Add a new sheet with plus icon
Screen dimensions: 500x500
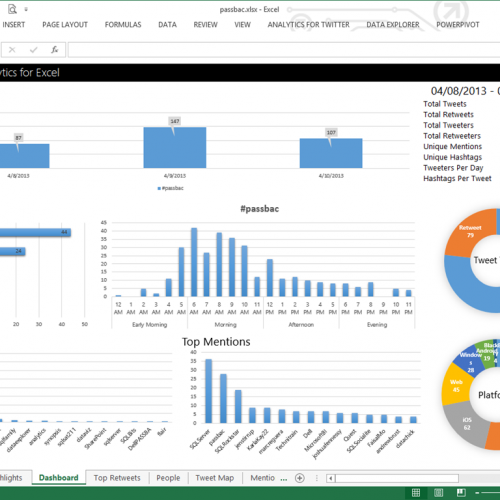tap(300, 478)
